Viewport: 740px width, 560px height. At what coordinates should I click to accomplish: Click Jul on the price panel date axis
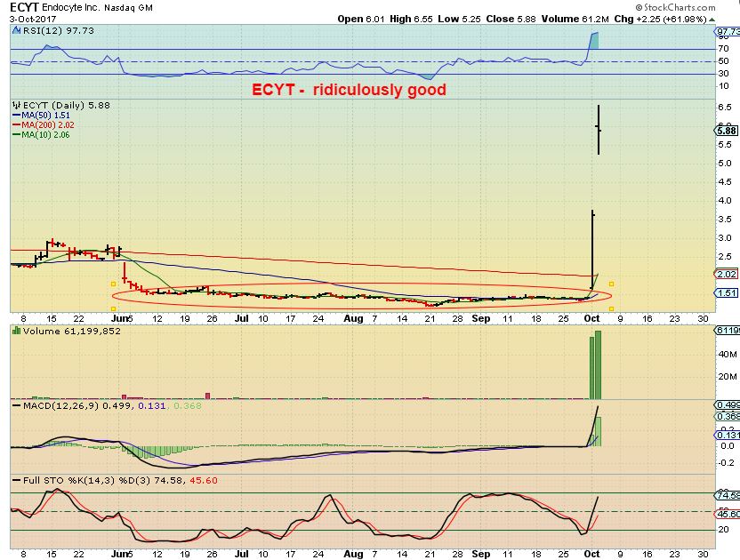pyautogui.click(x=242, y=318)
